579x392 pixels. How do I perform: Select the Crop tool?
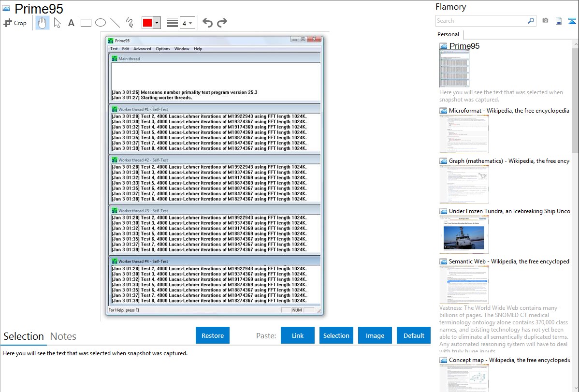tap(15, 23)
